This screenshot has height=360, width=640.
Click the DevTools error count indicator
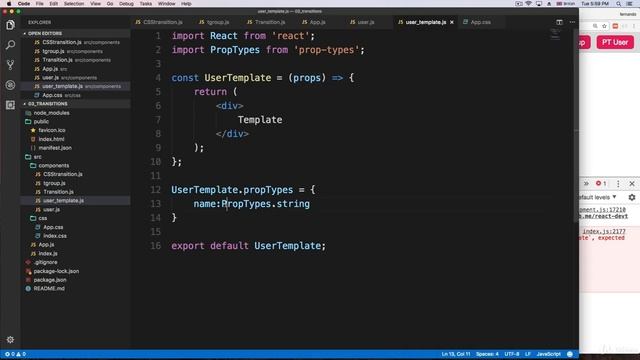pos(601,184)
